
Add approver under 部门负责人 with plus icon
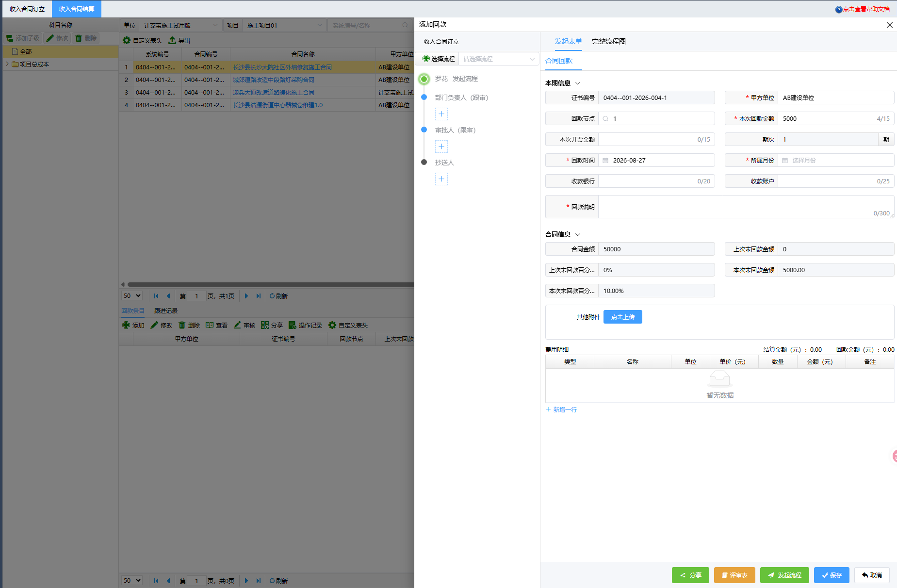point(441,114)
